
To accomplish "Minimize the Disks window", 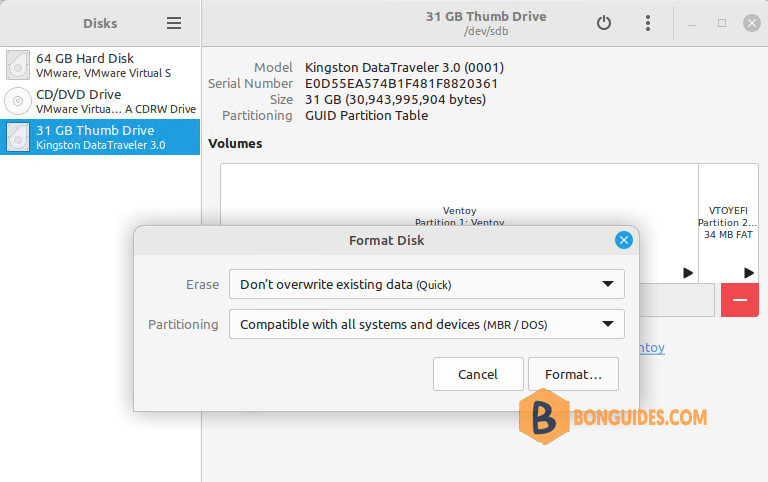I will pos(692,24).
